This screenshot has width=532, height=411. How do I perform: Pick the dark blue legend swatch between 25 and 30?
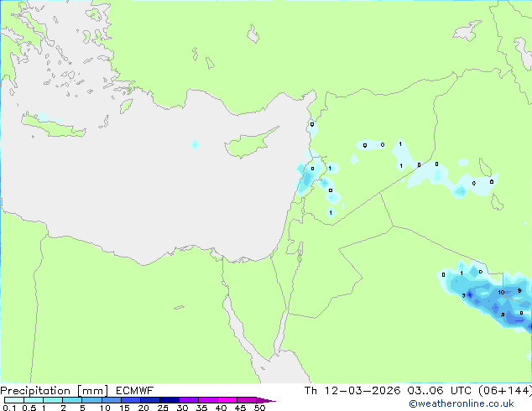(169, 400)
